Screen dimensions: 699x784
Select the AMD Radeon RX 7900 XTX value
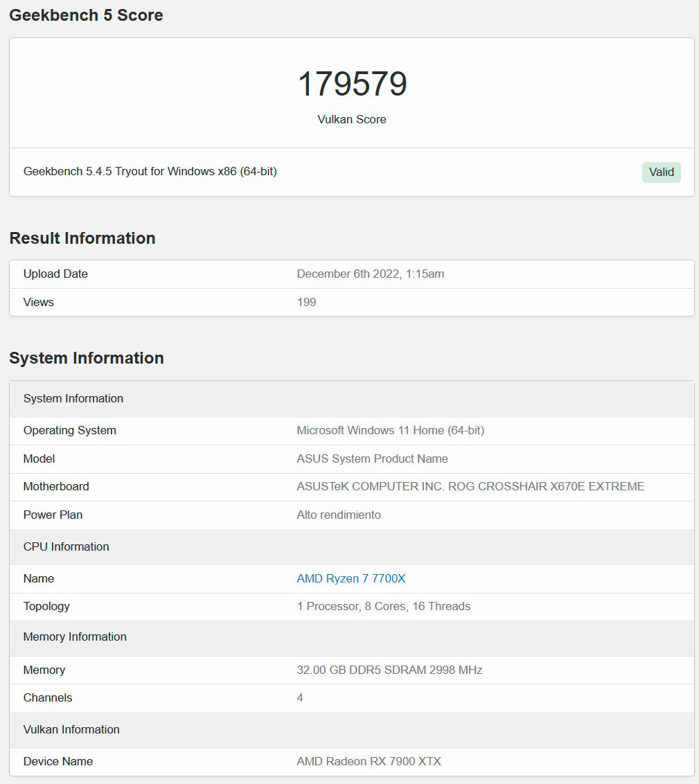369,762
